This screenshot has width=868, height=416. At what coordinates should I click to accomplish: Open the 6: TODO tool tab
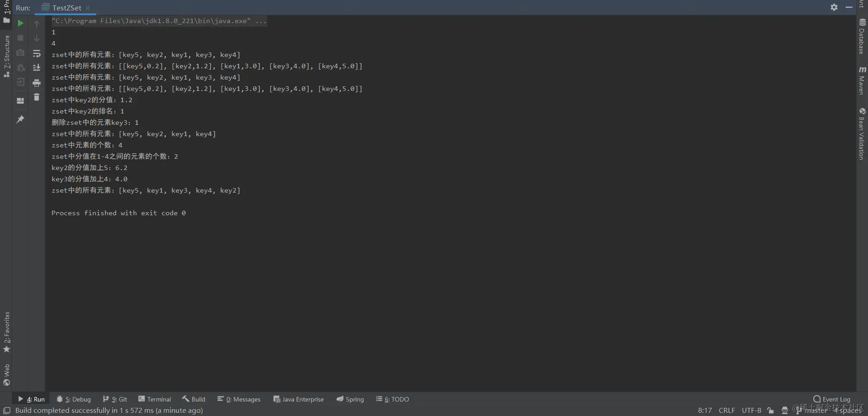click(392, 399)
